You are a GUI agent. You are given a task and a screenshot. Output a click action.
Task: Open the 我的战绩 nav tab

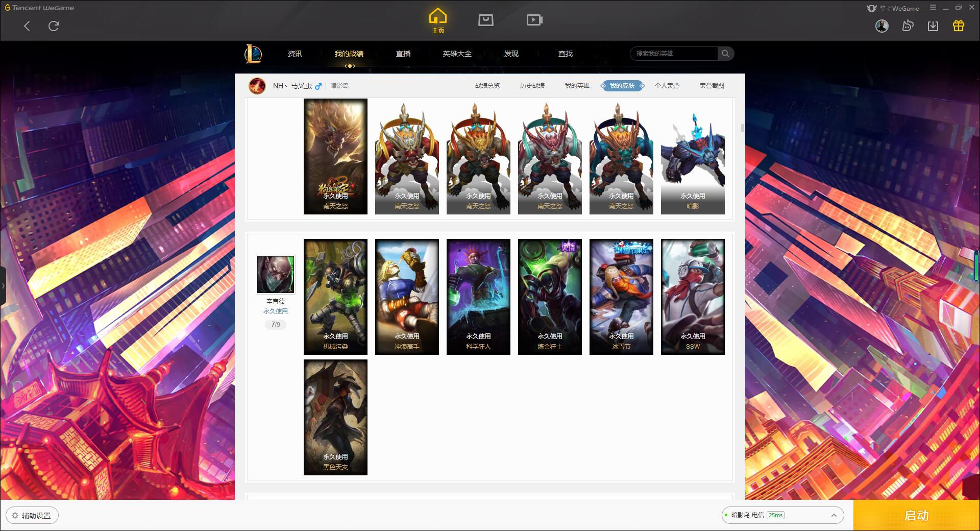(349, 54)
